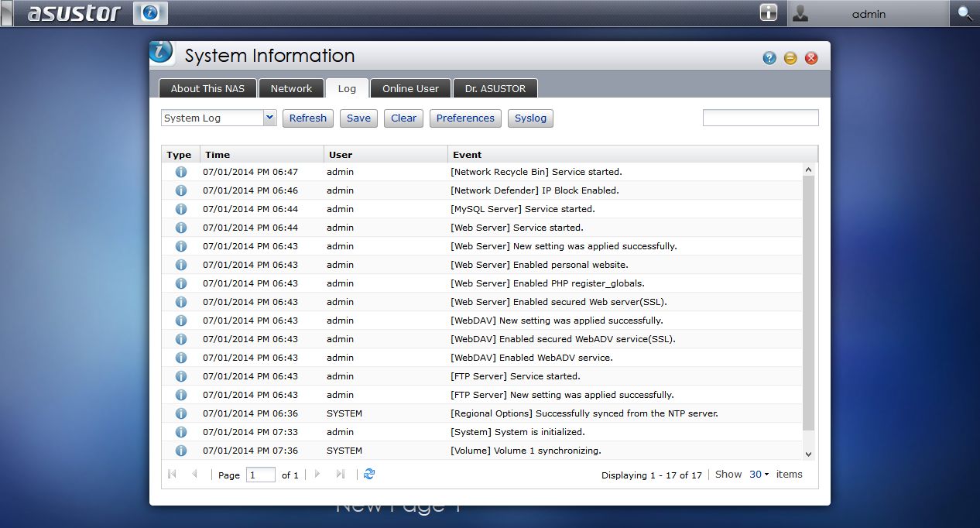Viewport: 980px width, 528px height.
Task: Select '[FTP Server] New setting was applied successfully.' event
Action: coord(562,395)
